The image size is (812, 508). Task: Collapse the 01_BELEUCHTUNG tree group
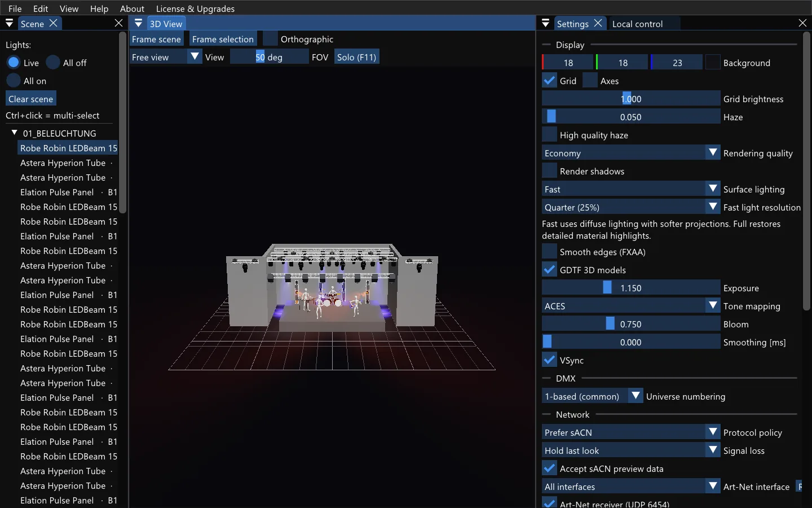15,133
